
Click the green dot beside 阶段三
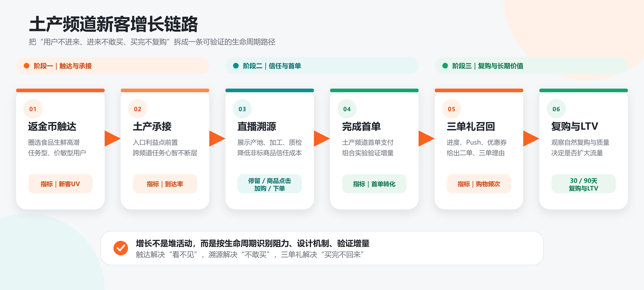coord(445,66)
